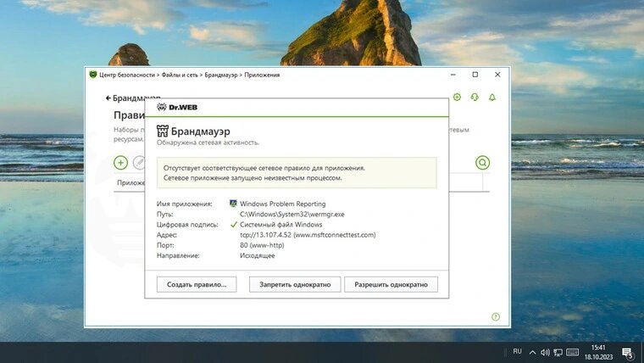644x363 pixels.
Task: Add a new rule with plus icon
Action: 120,163
